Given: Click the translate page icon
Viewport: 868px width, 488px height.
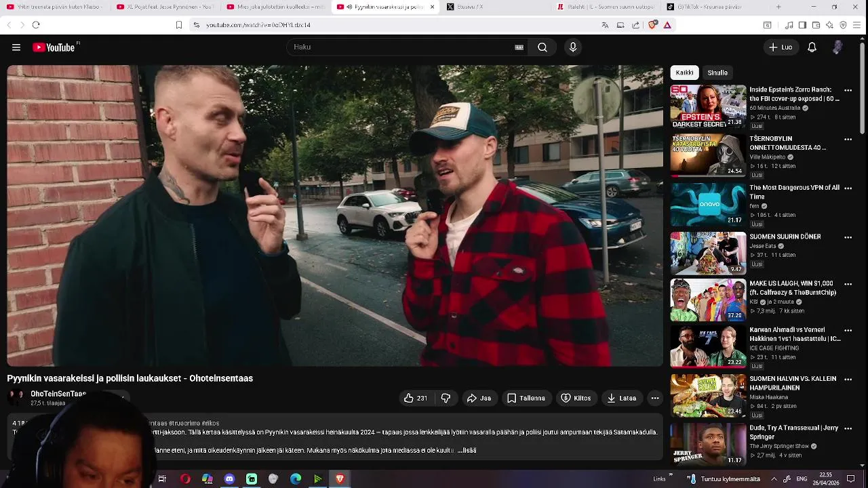Looking at the screenshot, I should coord(605,25).
